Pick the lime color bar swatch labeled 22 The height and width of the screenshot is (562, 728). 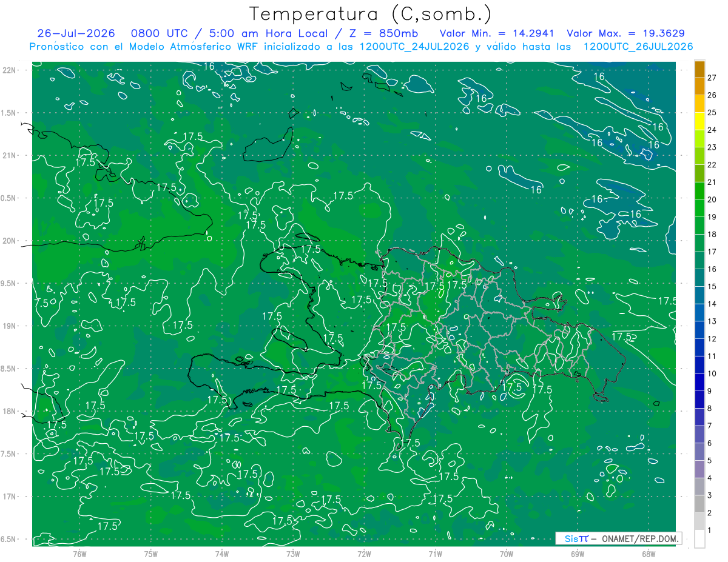(x=699, y=156)
